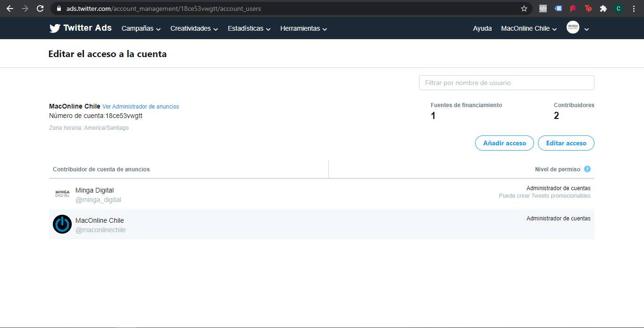The image size is (644, 328).
Task: Click the Editar acceso button
Action: coord(566,143)
